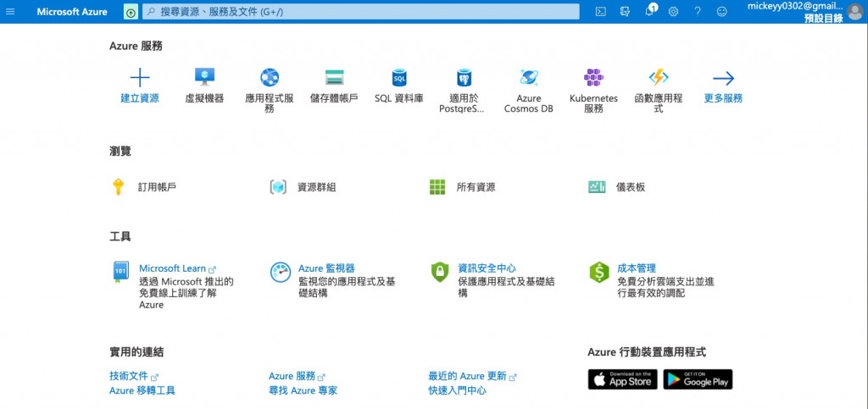Image resolution: width=868 pixels, height=409 pixels.
Task: Click the 更多服務 arrow icon
Action: point(723,78)
